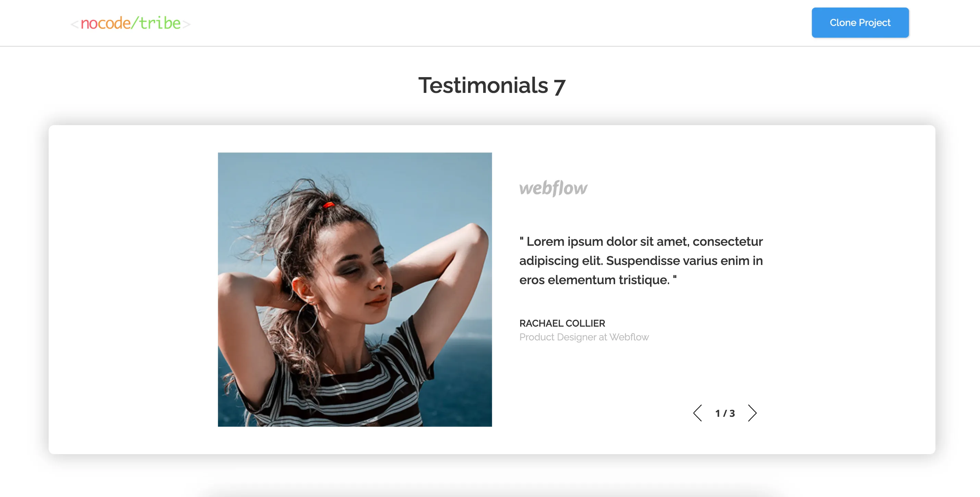Go to previous testimonial with left arrow
980x497 pixels.
697,413
